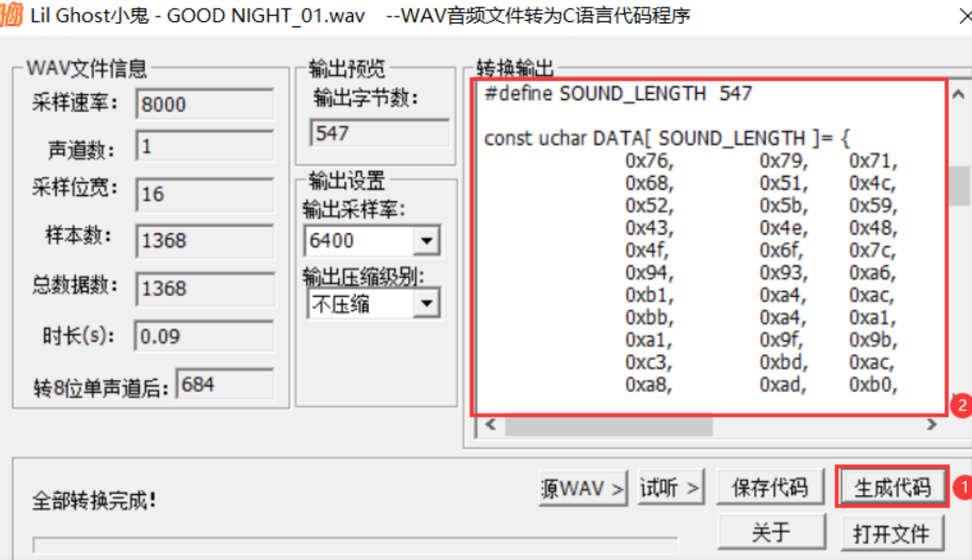Click the 采样速率 field showing 8000
This screenshot has height=560, width=972.
point(205,104)
